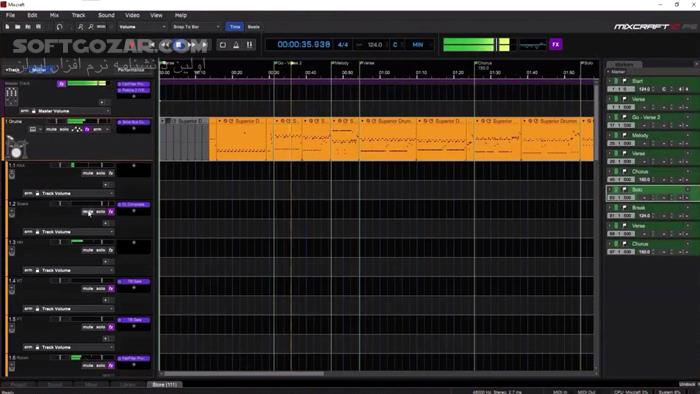This screenshot has height=394, width=700.
Task: Open fx for the 1 Drums track
Action: click(x=88, y=129)
